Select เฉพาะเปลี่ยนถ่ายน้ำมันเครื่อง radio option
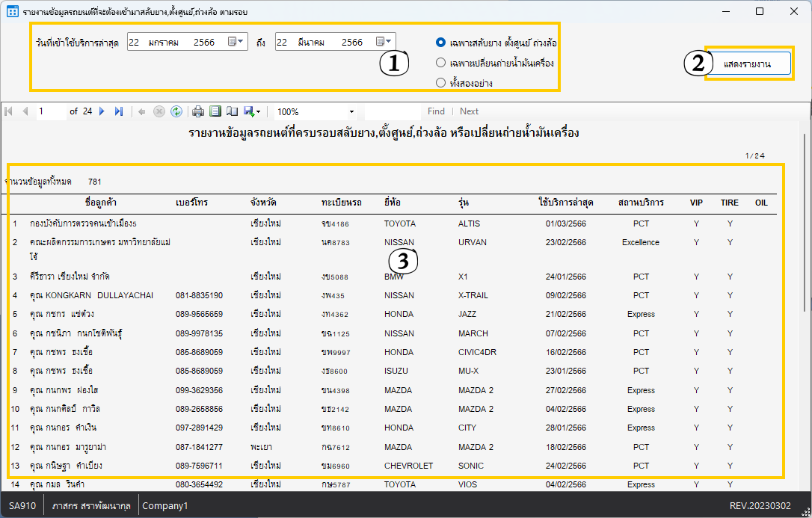 pos(441,63)
